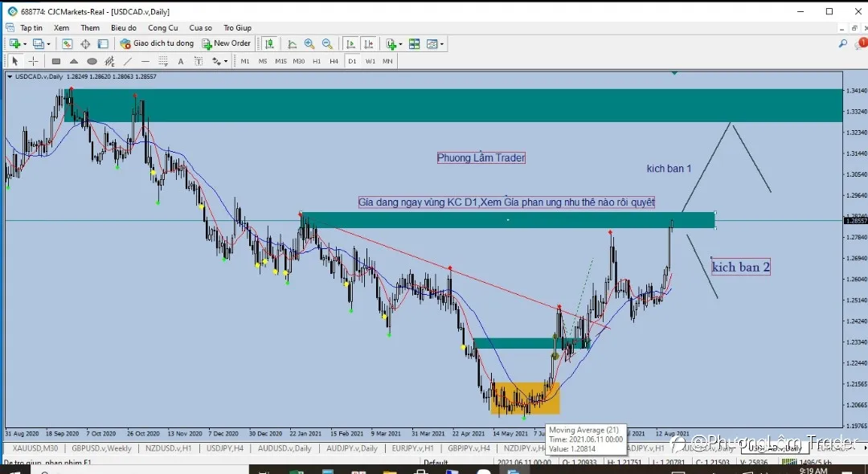Image resolution: width=868 pixels, height=474 pixels.
Task: Select the 'kich ban 2' chart label
Action: point(741,268)
